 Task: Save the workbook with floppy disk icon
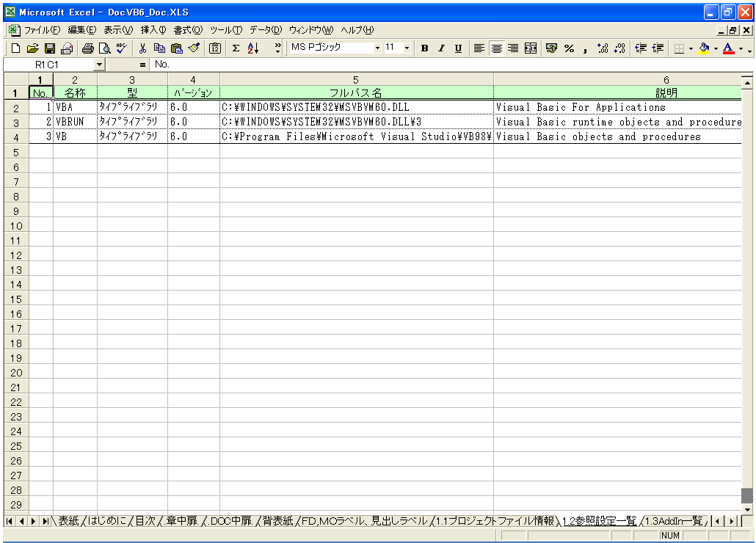[50, 48]
